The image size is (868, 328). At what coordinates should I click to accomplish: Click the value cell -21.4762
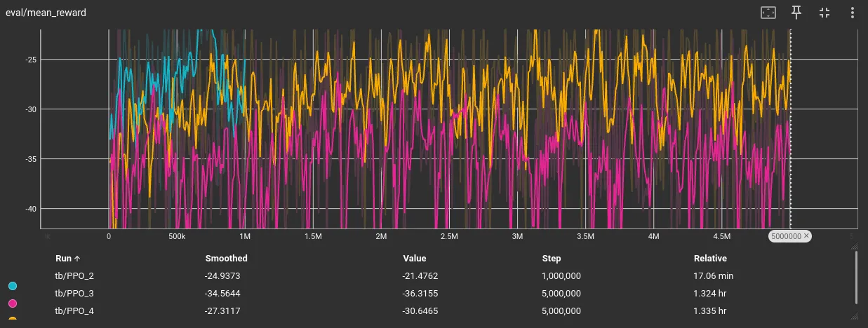coord(420,275)
